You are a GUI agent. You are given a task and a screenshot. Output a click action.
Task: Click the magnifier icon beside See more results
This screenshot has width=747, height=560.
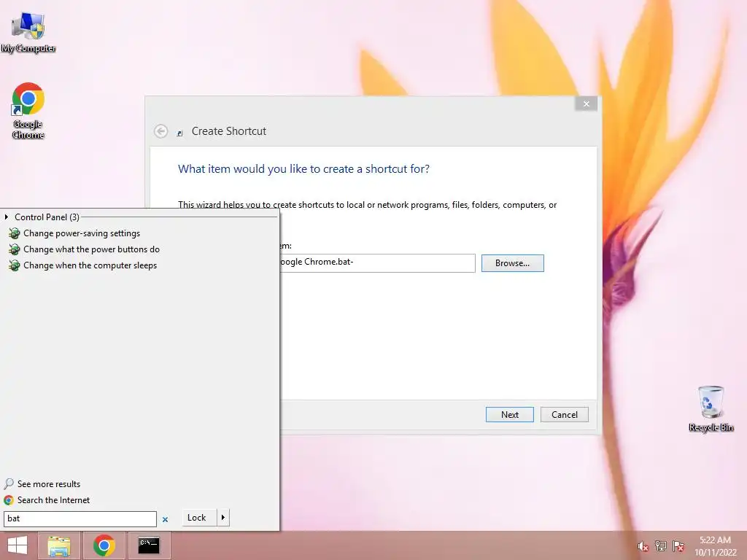coord(9,484)
